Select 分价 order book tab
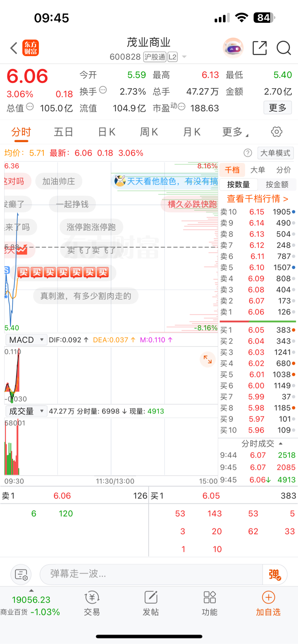The height and width of the screenshot is (644, 298). 283,170
